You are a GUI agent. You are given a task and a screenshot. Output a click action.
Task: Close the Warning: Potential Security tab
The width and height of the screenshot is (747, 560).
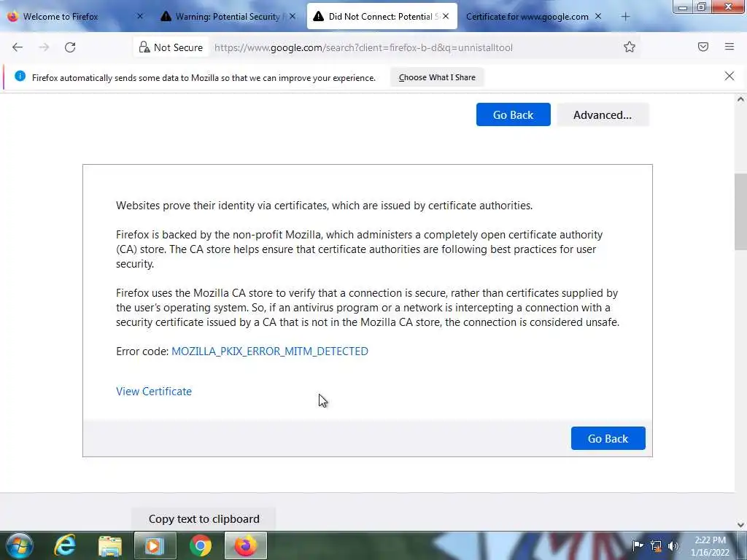(293, 16)
